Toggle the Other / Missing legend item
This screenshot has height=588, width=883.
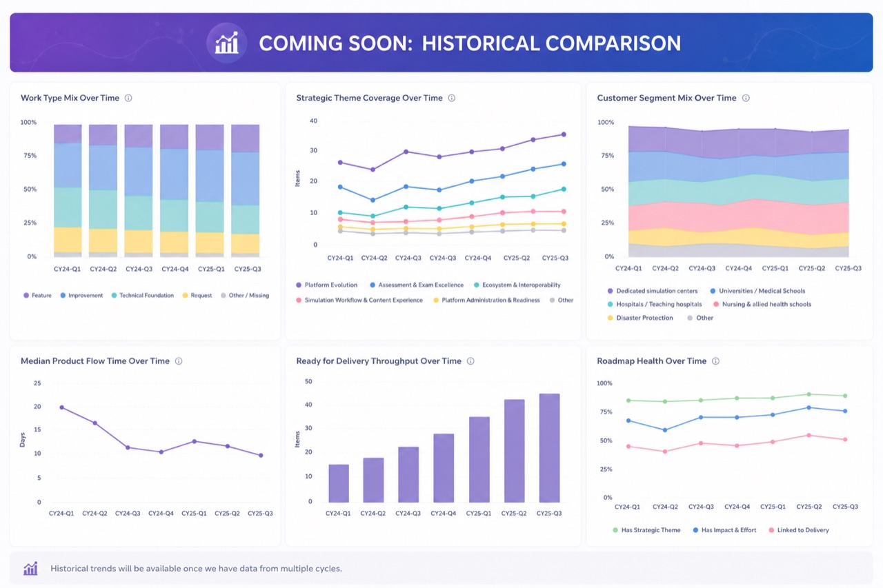point(244,295)
